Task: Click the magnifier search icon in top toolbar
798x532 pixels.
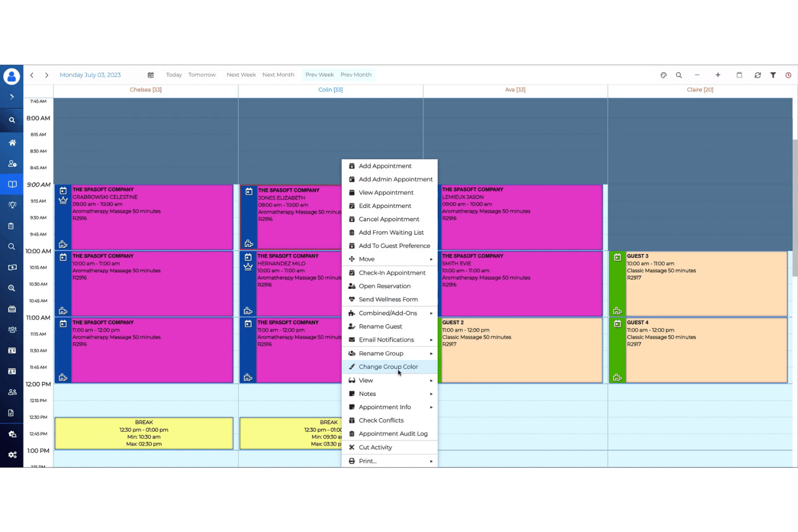Action: [x=679, y=75]
